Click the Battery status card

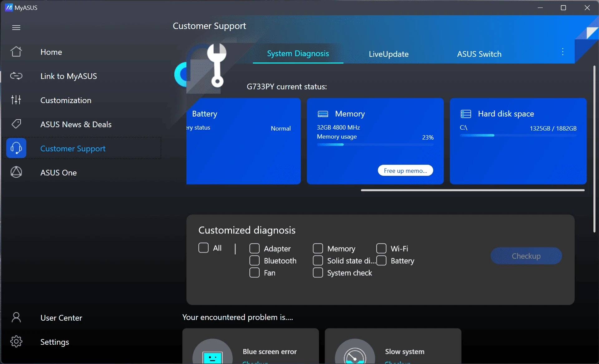click(x=243, y=141)
